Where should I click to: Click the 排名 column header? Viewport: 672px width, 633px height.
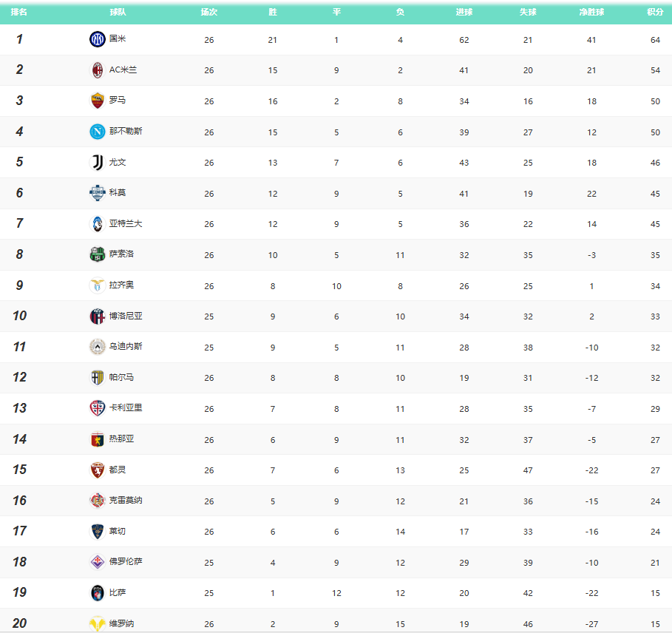coord(19,13)
